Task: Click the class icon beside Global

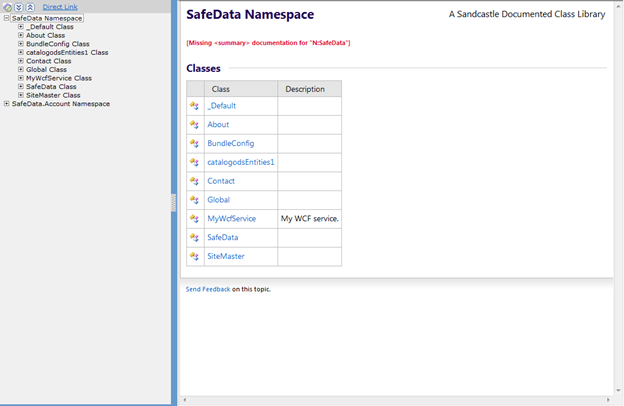Action: click(x=195, y=200)
